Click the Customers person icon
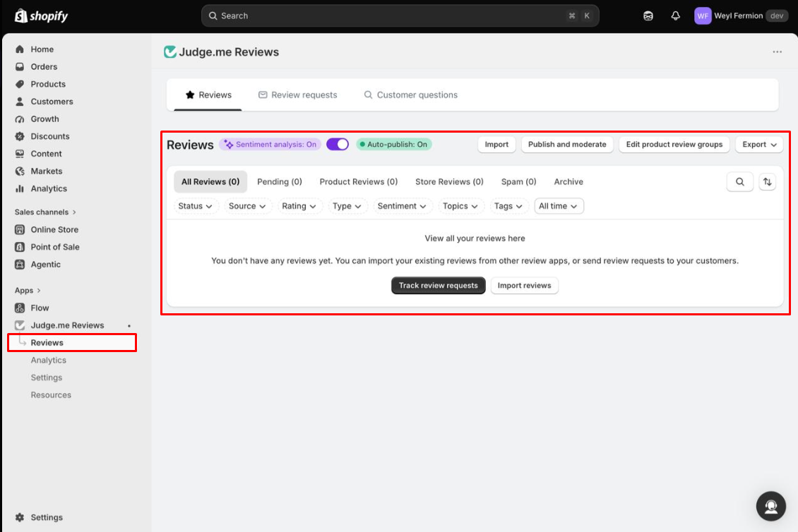The height and width of the screenshot is (532, 798). tap(20, 102)
